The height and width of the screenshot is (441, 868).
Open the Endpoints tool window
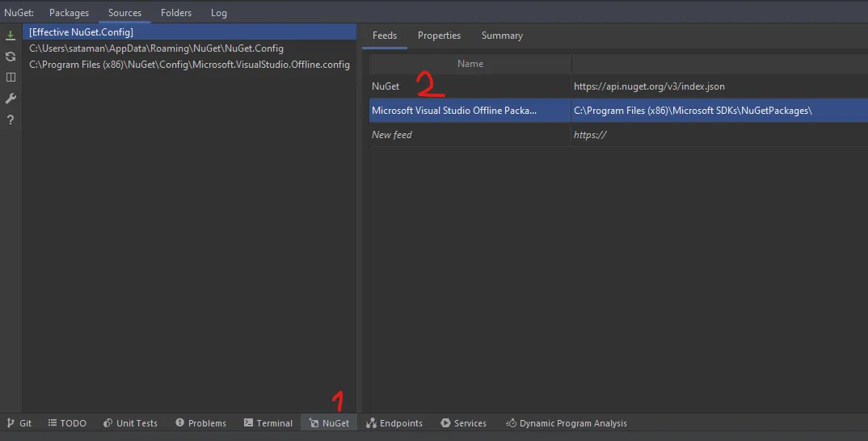[394, 423]
